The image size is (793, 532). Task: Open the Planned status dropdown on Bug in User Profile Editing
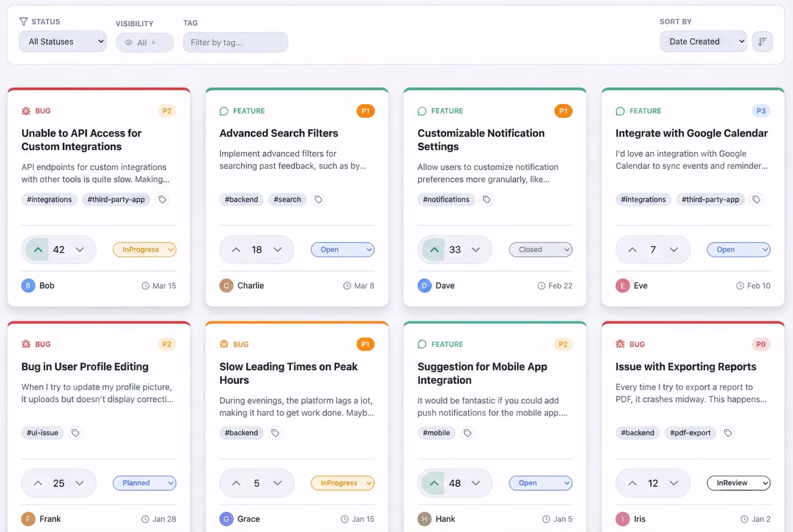tap(145, 483)
